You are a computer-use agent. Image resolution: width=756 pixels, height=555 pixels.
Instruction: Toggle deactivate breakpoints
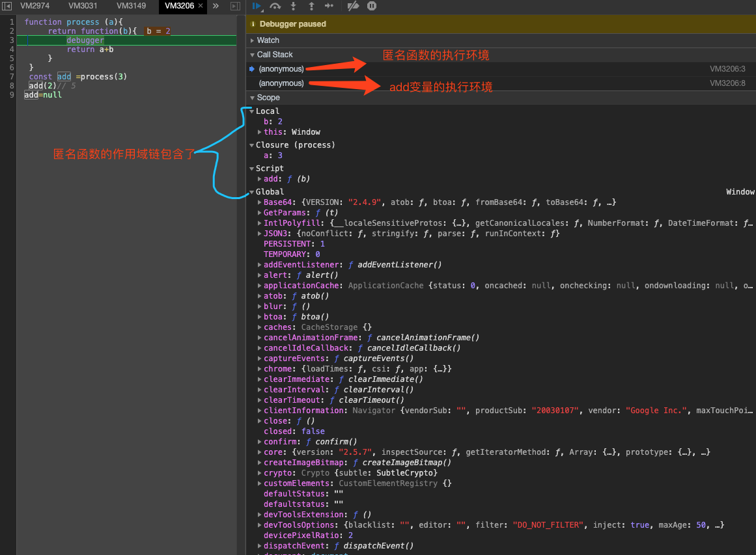pyautogui.click(x=353, y=6)
